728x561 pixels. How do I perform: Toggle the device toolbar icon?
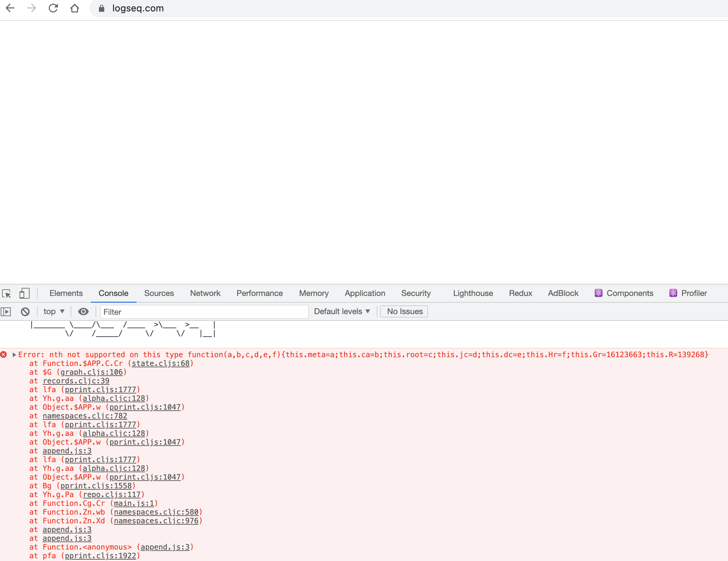click(x=24, y=293)
